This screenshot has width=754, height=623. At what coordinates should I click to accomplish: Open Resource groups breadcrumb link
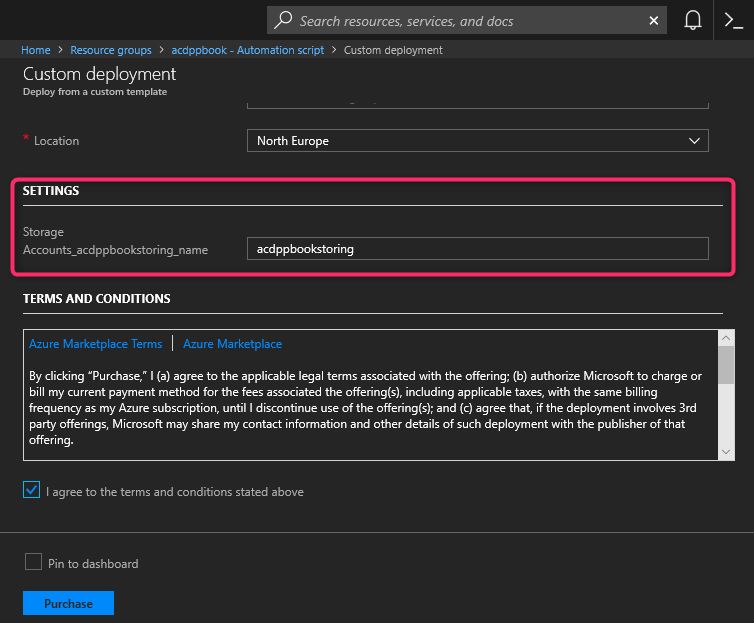pyautogui.click(x=111, y=50)
